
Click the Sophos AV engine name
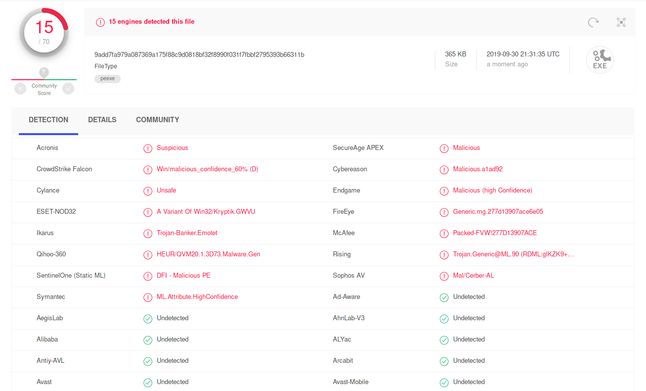click(349, 275)
